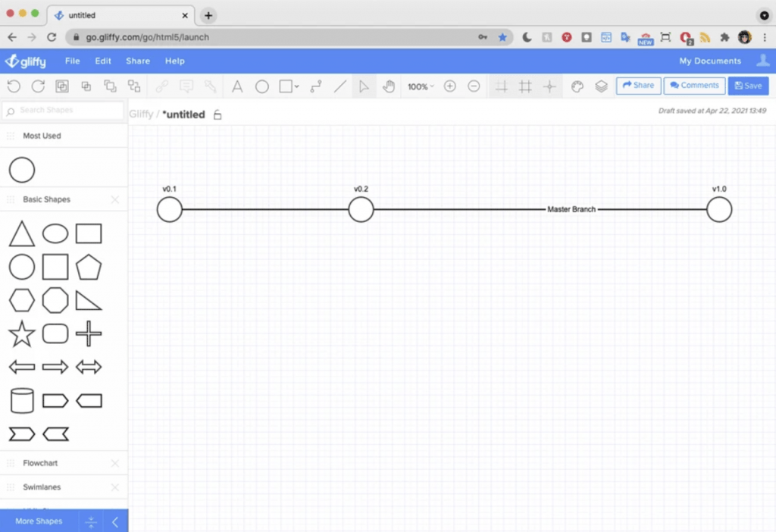
Task: Open the File menu
Action: point(72,61)
